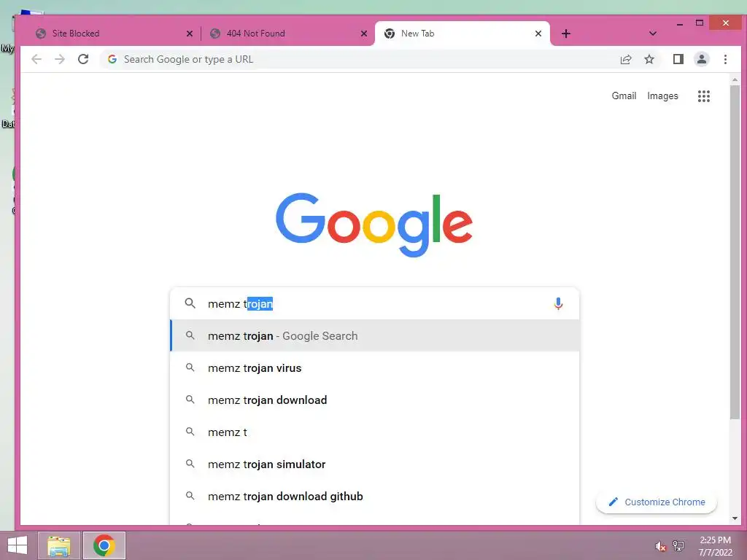Image resolution: width=747 pixels, height=560 pixels.
Task: Open the taskbar clock showing 2:25 PM
Action: coord(715,546)
